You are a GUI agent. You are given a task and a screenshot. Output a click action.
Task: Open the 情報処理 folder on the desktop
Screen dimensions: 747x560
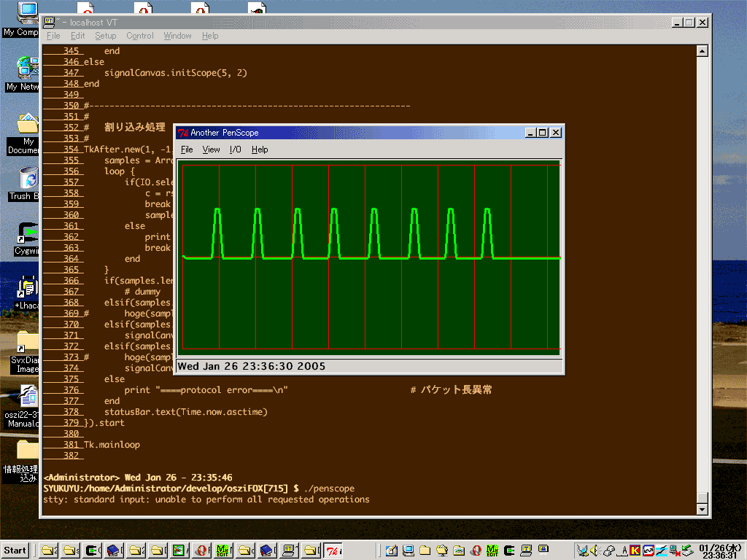pos(28,451)
